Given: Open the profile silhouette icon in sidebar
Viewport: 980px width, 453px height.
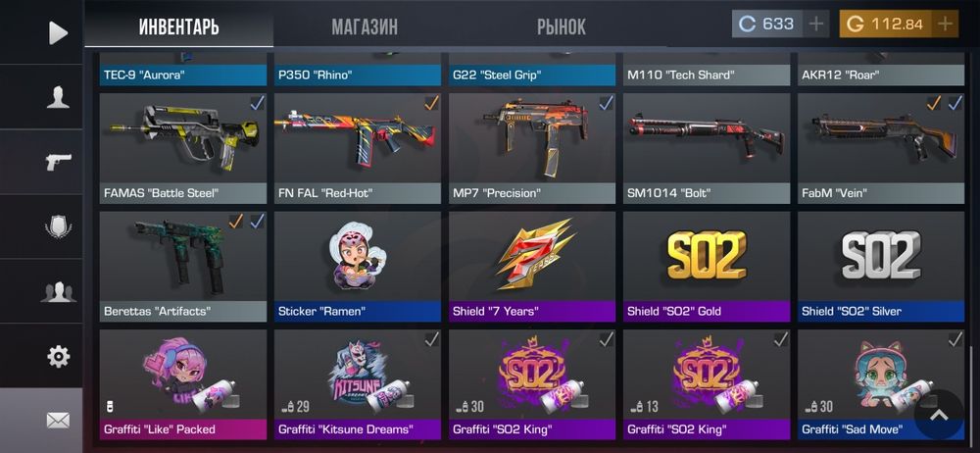Looking at the screenshot, I should (x=58, y=98).
